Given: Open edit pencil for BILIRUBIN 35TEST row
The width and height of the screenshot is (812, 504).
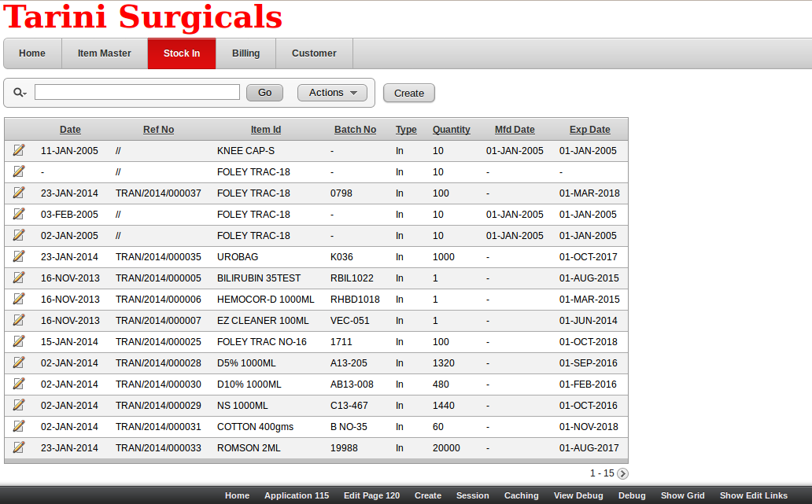Looking at the screenshot, I should tap(19, 278).
